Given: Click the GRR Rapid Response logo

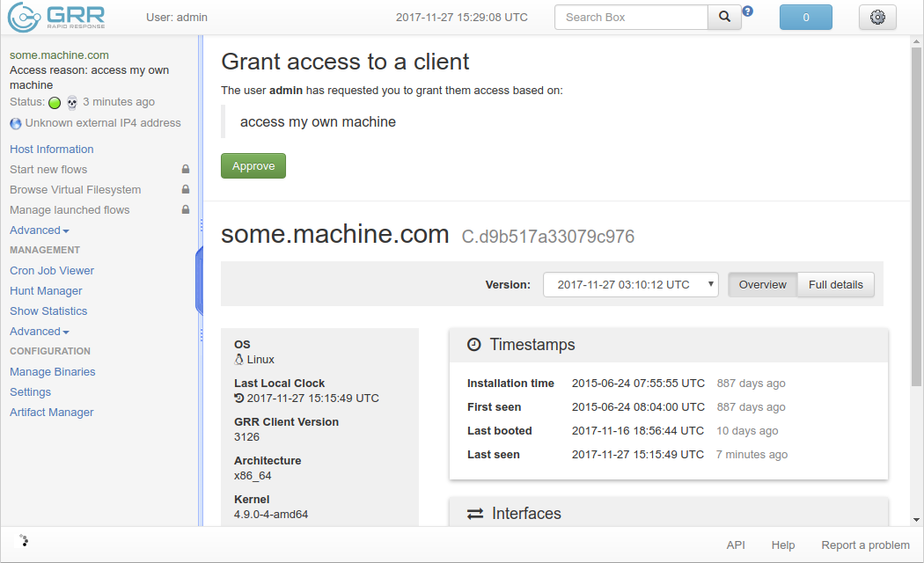Looking at the screenshot, I should 56,17.
